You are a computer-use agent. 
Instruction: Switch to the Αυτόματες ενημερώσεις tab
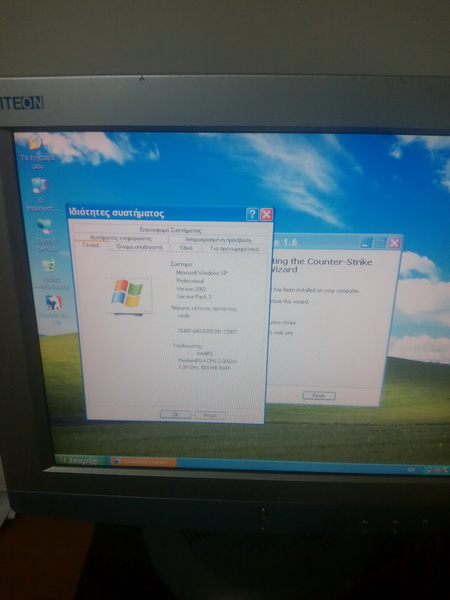121,238
